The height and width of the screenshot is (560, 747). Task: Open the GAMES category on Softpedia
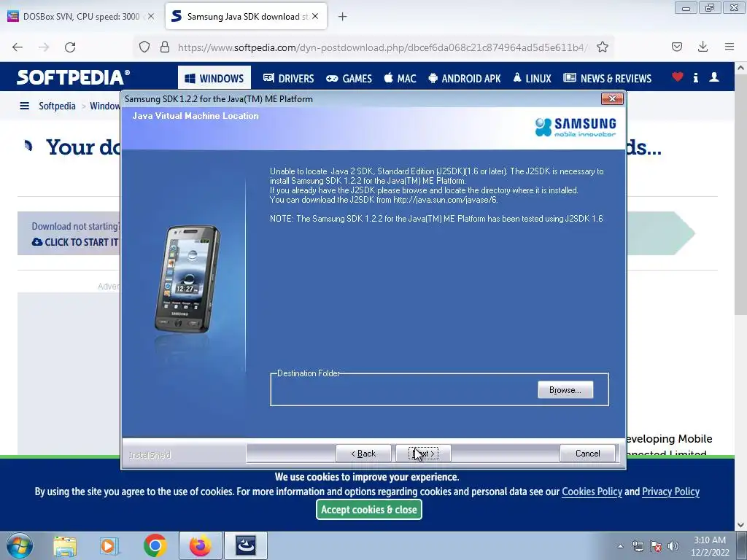349,78
